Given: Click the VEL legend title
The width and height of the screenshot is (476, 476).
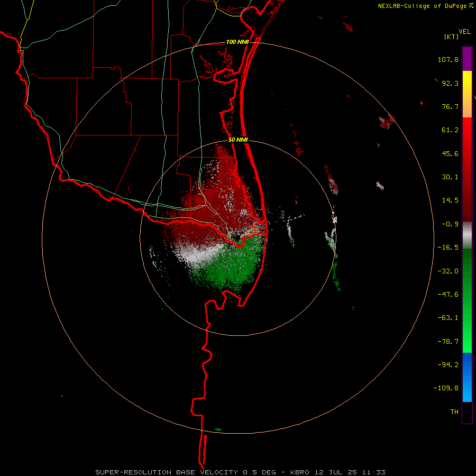Looking at the screenshot, I should coord(464,31).
